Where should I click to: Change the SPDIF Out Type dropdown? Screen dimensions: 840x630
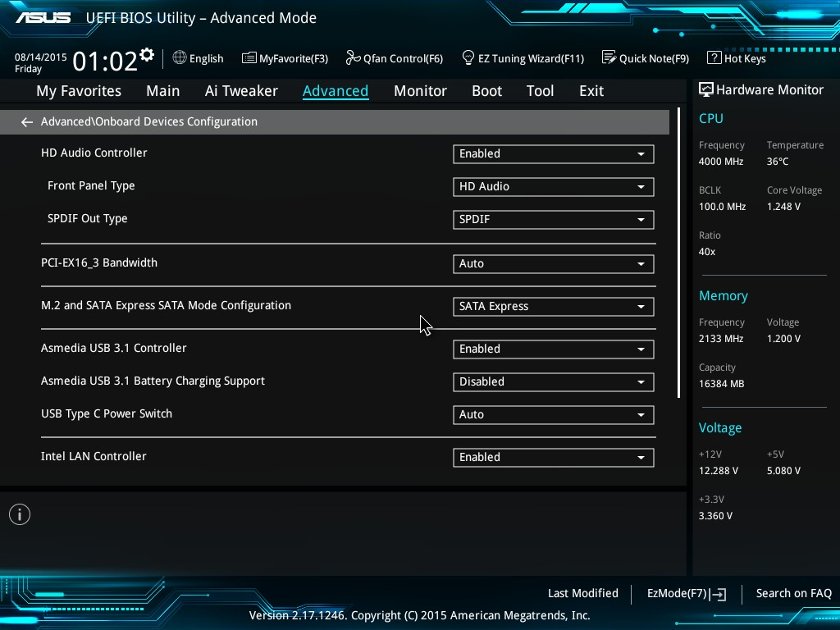click(553, 219)
